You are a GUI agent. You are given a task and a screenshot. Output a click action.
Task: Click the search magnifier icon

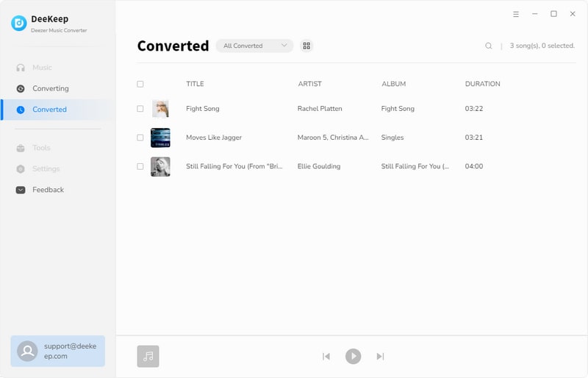[x=488, y=46]
